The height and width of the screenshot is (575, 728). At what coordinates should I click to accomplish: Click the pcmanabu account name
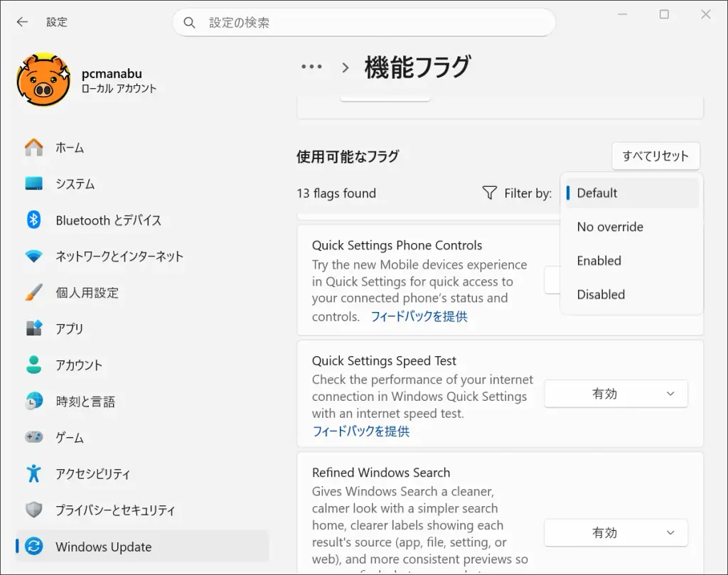click(112, 73)
